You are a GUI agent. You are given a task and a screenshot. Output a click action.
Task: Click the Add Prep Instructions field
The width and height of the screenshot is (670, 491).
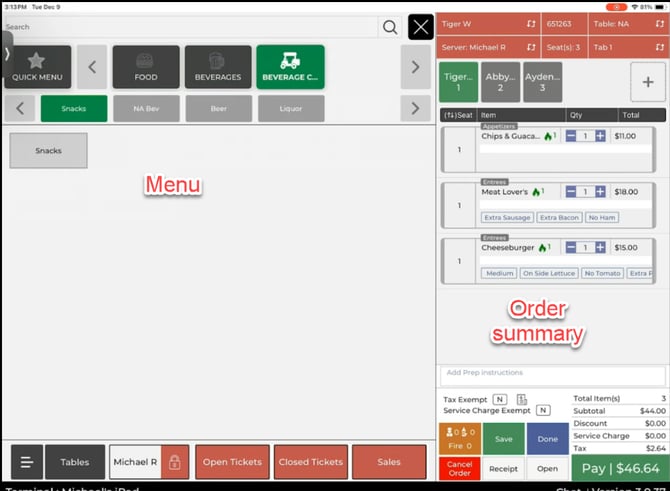[552, 373]
